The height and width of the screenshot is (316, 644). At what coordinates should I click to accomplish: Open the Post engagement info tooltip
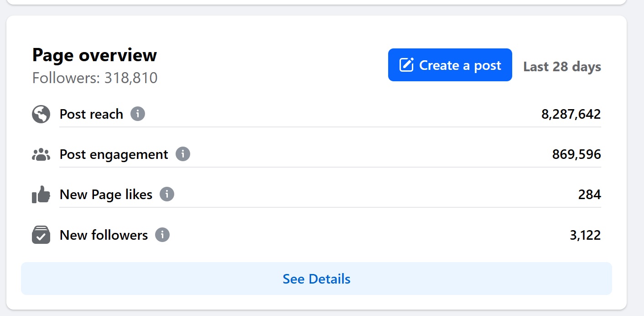tap(183, 154)
